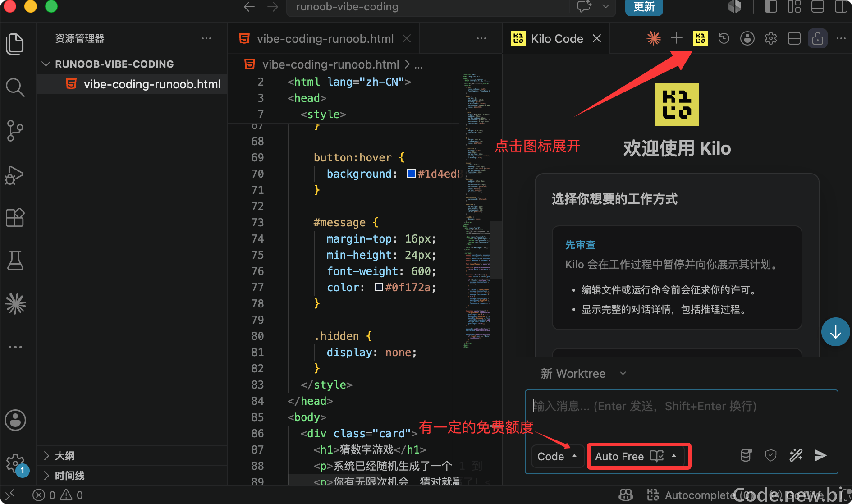Click the code minimap
This screenshot has height=504, width=852.
(x=476, y=211)
